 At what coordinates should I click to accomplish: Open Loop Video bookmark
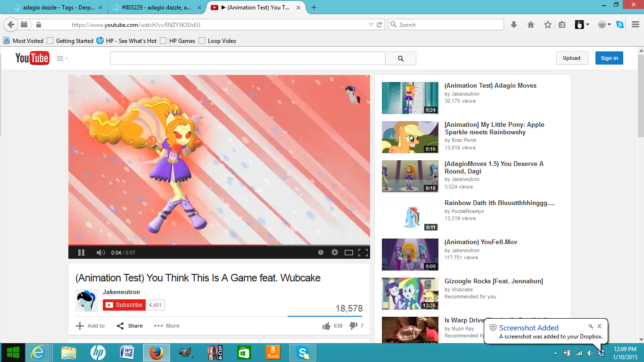217,41
